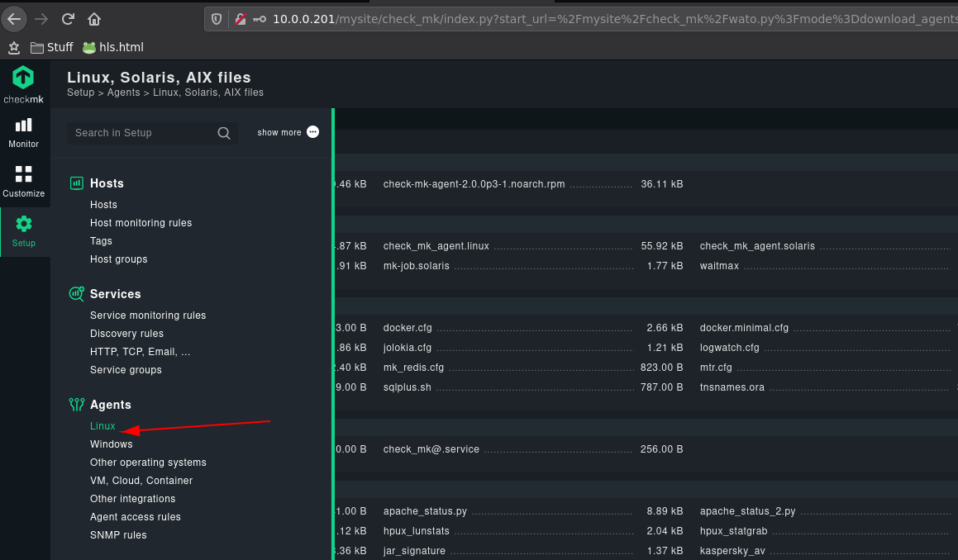
Task: Open the Hosts section heading
Action: point(107,183)
